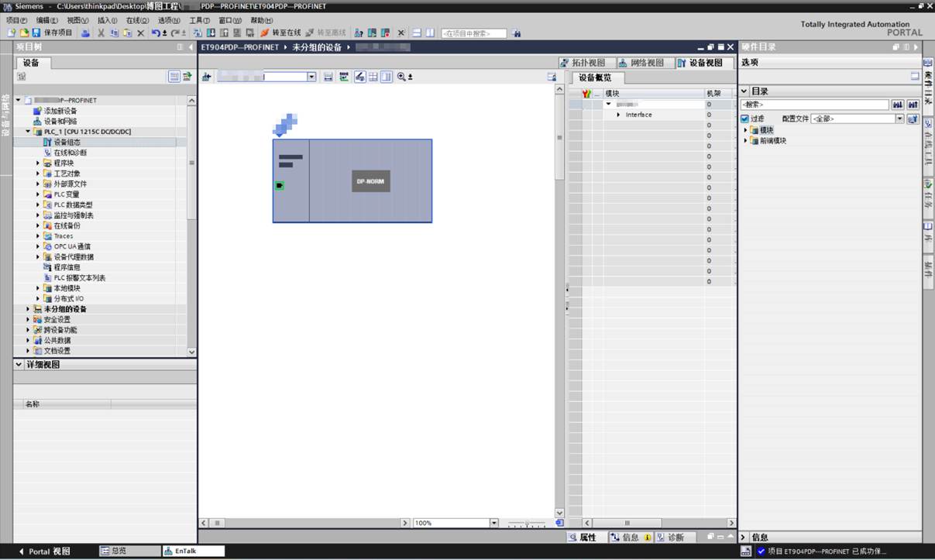Switch to Portal 视图
The image size is (935, 560).
point(44,551)
